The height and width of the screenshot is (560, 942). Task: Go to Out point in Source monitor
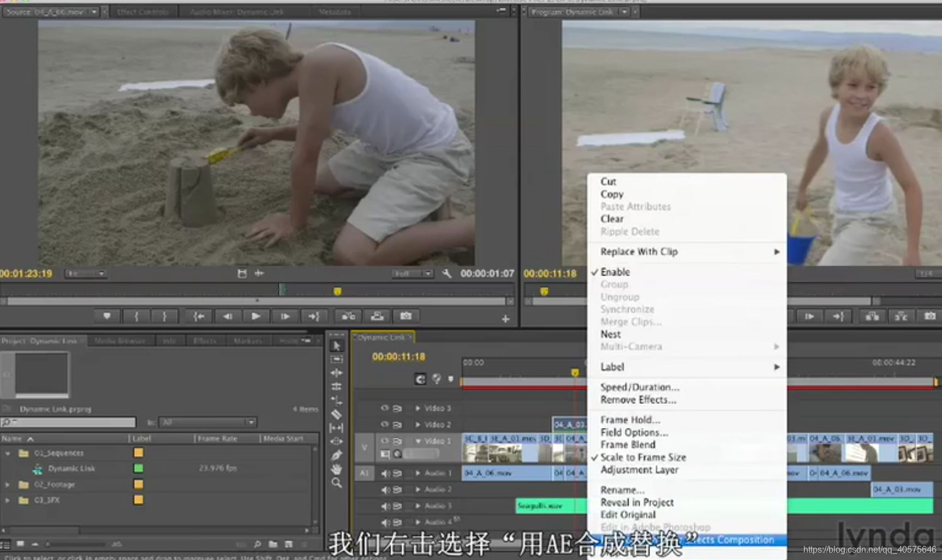coord(314,316)
